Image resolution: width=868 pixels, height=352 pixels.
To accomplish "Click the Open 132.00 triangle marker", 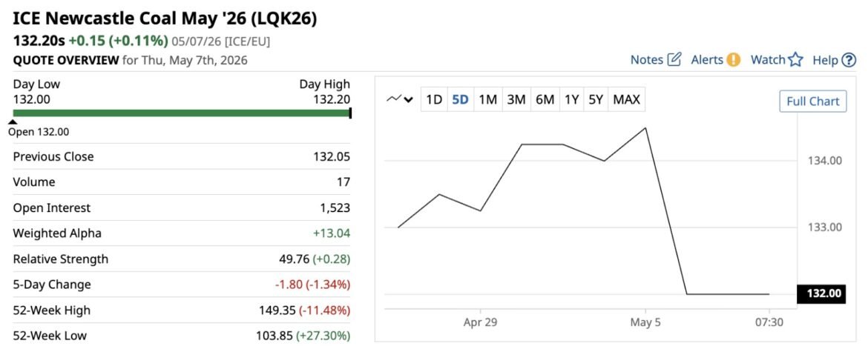I will [15, 122].
